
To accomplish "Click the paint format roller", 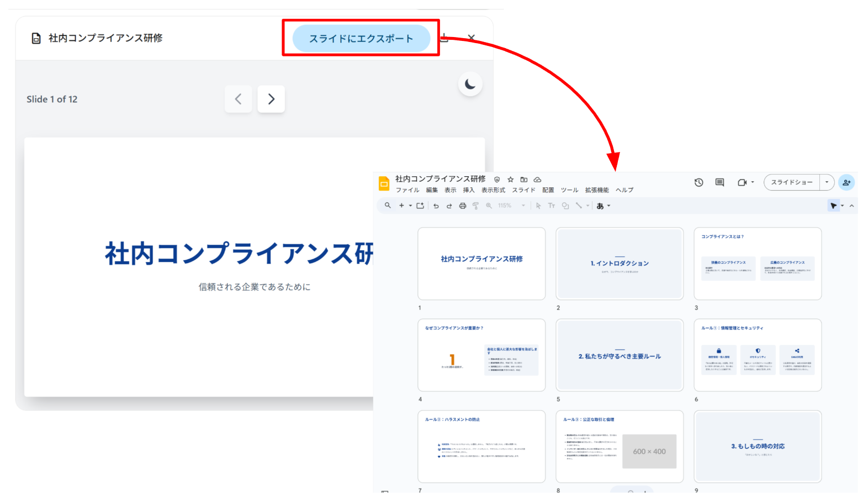I will coord(475,206).
